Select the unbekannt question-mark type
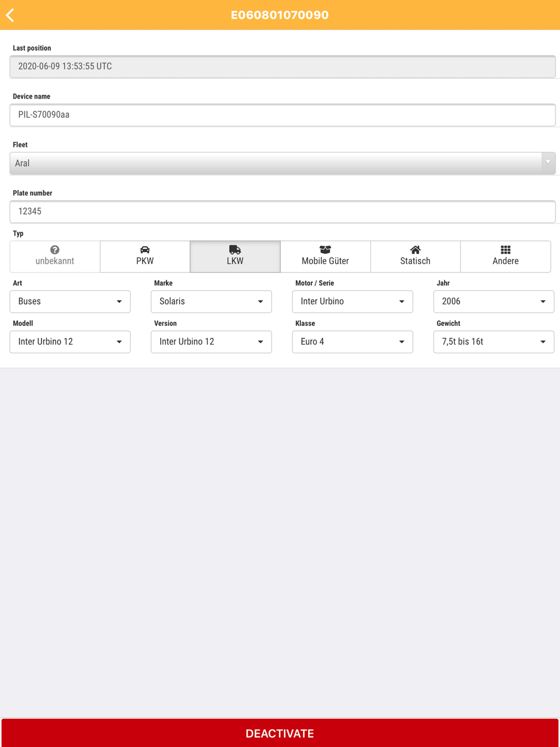This screenshot has height=747, width=560. click(55, 256)
